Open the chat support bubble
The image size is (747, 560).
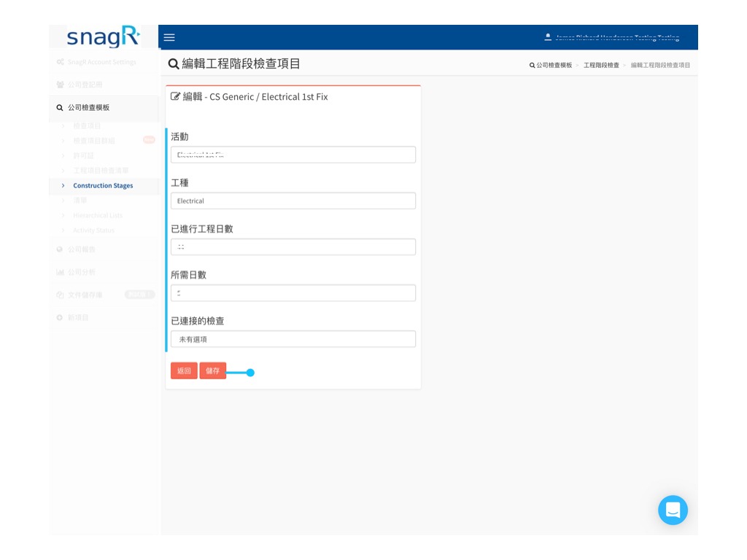(x=673, y=510)
